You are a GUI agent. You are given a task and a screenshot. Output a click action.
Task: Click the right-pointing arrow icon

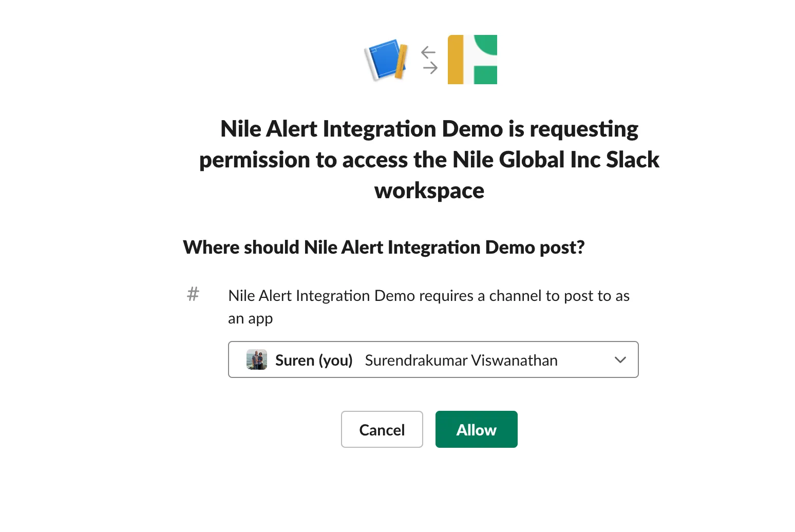(x=430, y=68)
